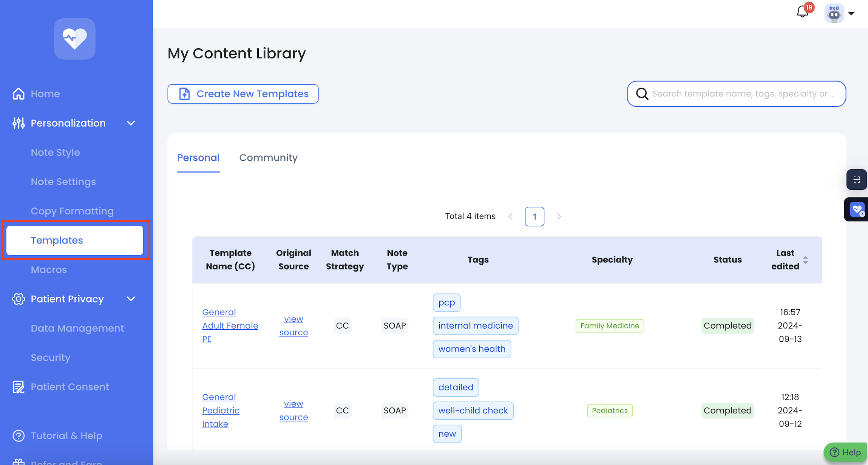
Task: Click the Tutorial & Help question icon
Action: [x=19, y=436]
